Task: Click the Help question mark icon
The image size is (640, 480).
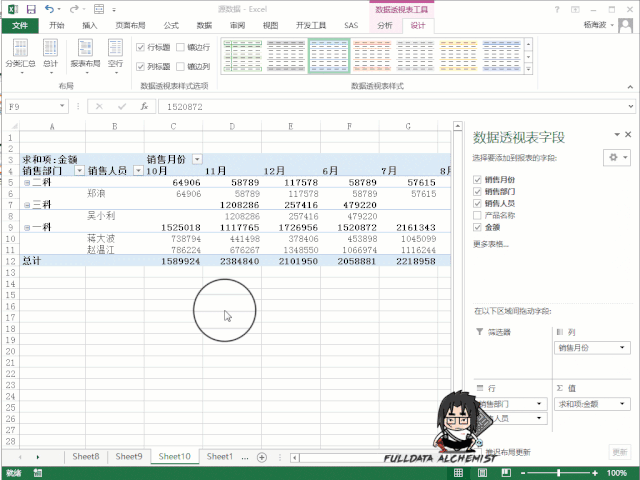Action: (x=557, y=9)
